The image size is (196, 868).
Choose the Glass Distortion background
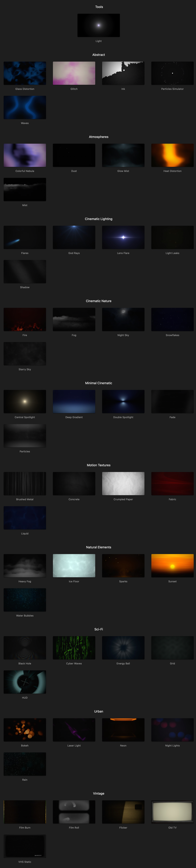coord(25,73)
